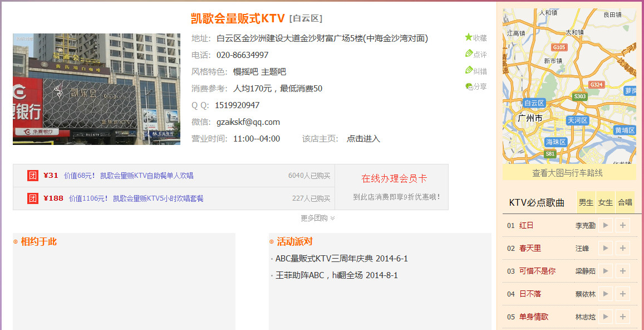Click the 慢摇吧 style tag
Image resolution: width=644 pixels, height=330 pixels.
(245, 72)
